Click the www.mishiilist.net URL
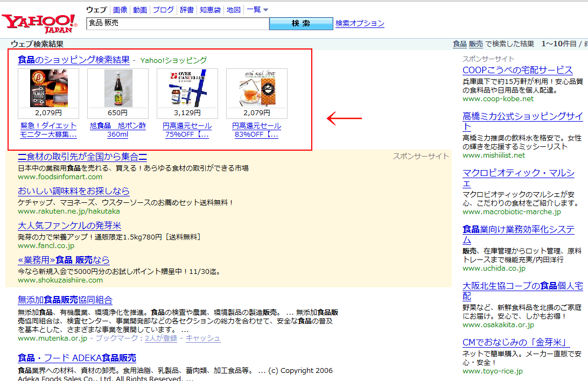This screenshot has width=588, height=381. pyautogui.click(x=493, y=156)
